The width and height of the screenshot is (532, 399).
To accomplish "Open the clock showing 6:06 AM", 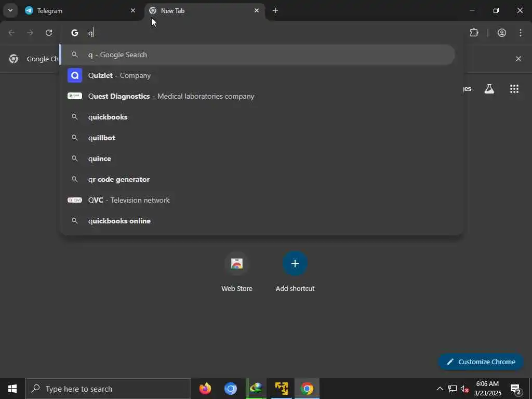I will (x=487, y=389).
